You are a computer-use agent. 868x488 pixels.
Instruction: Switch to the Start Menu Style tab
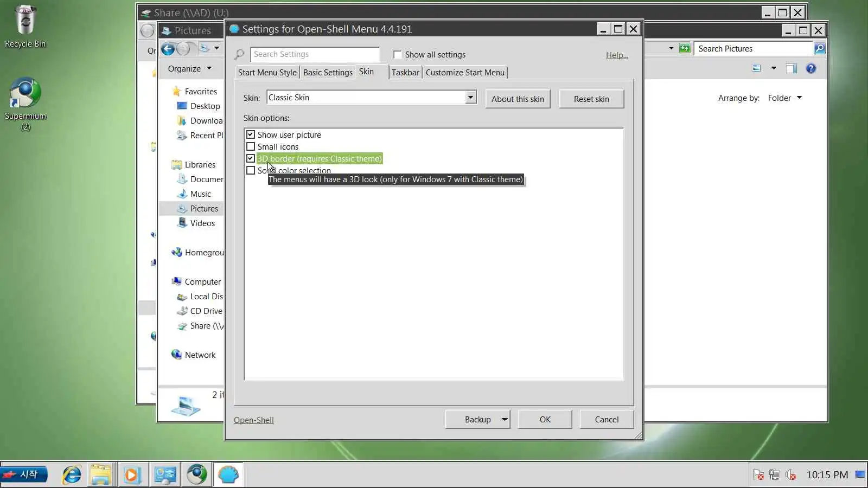pos(267,73)
